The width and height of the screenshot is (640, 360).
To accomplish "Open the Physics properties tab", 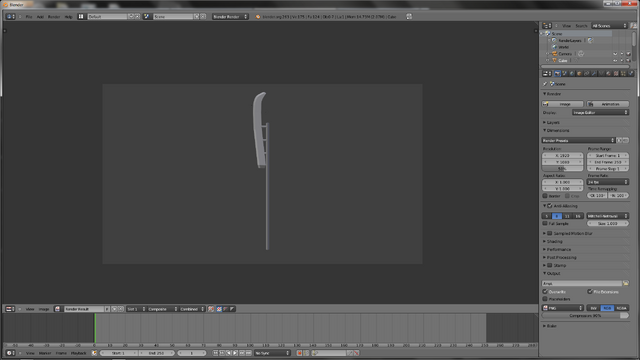I will tap(630, 73).
